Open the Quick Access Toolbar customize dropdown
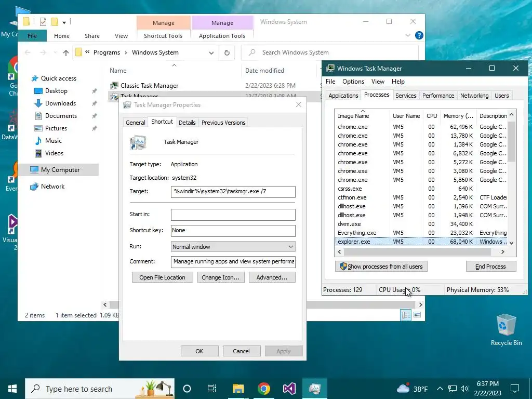This screenshot has height=399, width=532. pyautogui.click(x=64, y=22)
